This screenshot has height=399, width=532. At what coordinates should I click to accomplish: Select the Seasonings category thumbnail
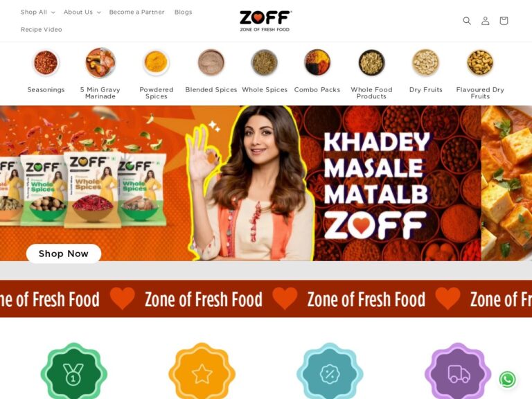pyautogui.click(x=46, y=62)
